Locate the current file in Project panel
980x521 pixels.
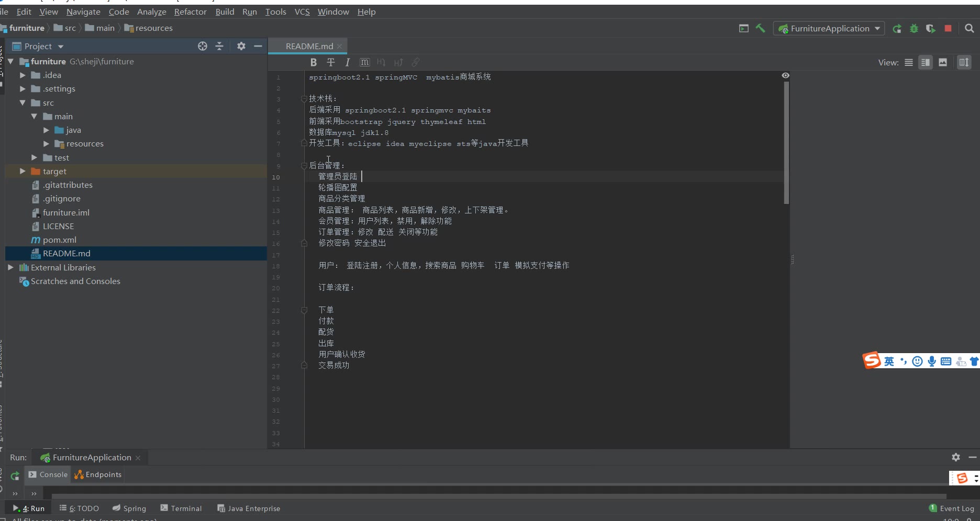(x=203, y=46)
